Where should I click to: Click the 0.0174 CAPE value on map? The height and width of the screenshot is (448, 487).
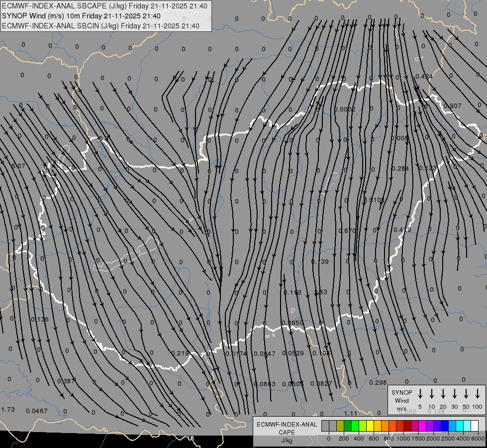pos(236,353)
